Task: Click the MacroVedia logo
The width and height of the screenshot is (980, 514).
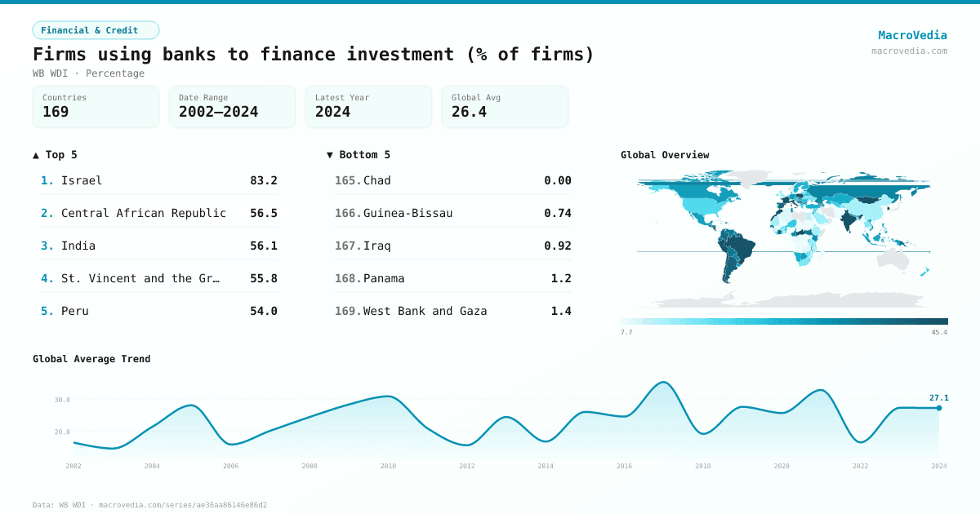Action: pos(912,34)
